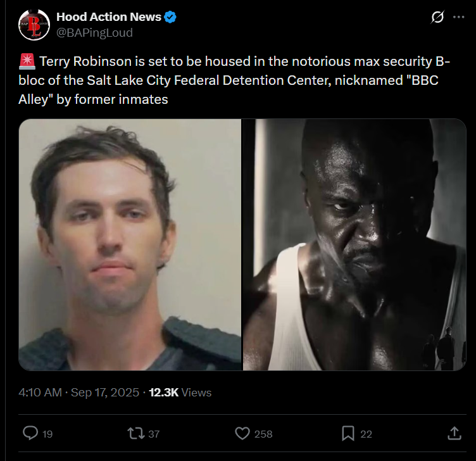Click the share upload icon
The image size is (476, 461).
click(x=454, y=433)
